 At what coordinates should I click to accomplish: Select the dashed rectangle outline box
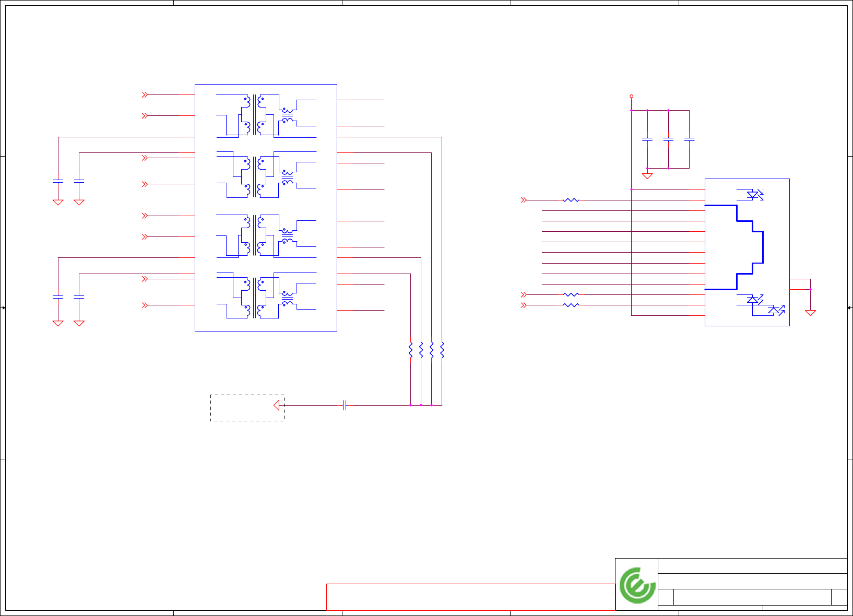click(247, 408)
